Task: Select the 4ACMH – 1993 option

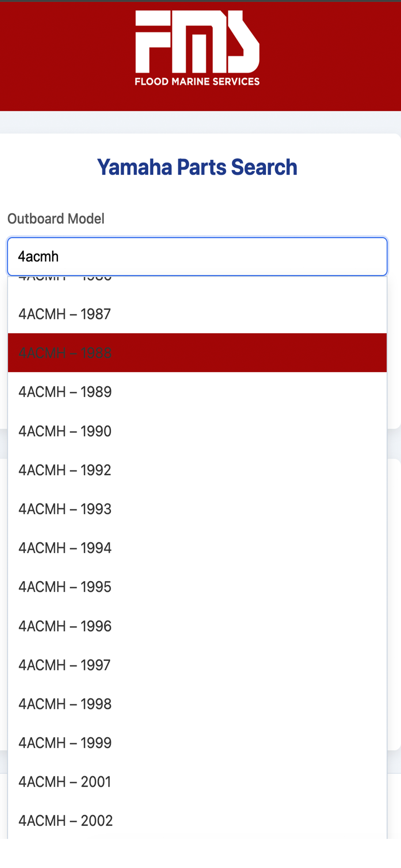Action: 197,509
